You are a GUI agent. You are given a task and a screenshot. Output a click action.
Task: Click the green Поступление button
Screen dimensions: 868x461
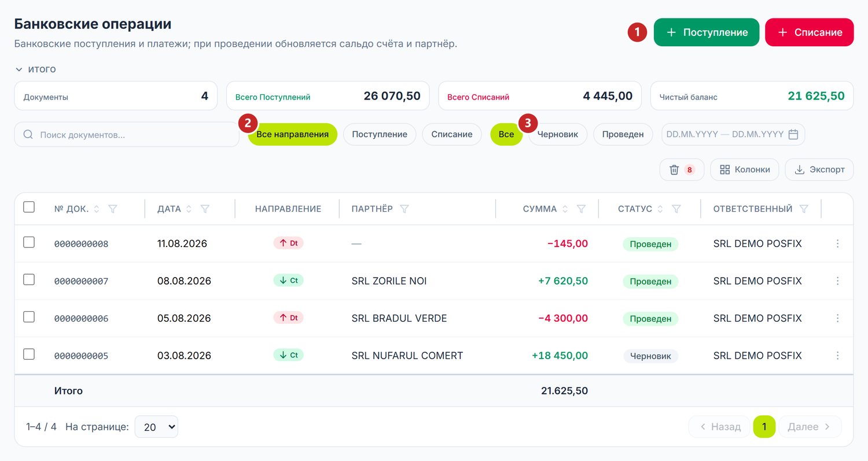pos(707,32)
